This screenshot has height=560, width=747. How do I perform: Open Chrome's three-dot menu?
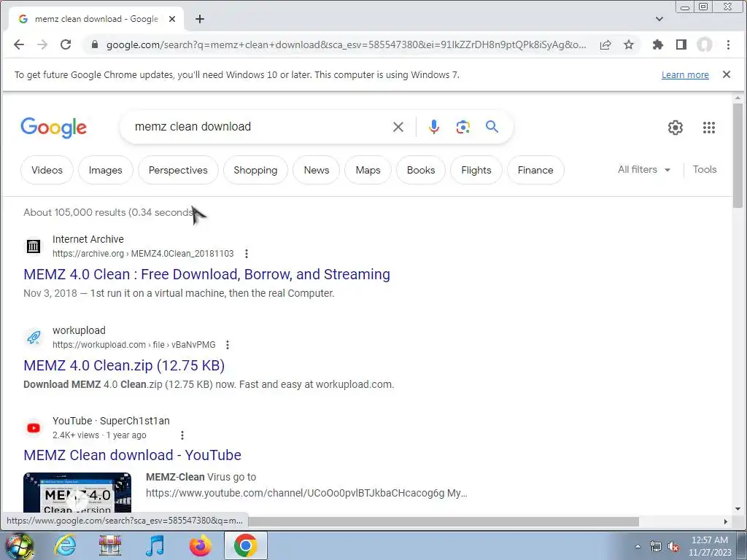(x=728, y=44)
